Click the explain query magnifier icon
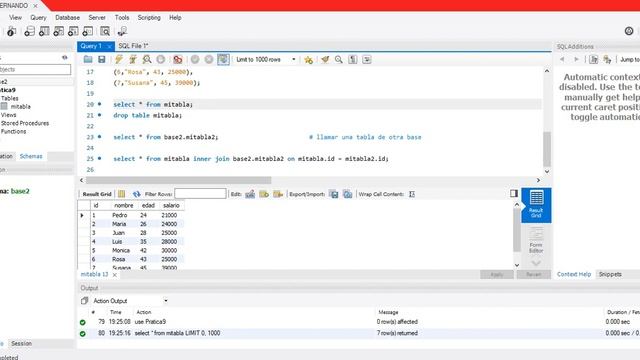The image size is (640, 360). pyautogui.click(x=147, y=60)
